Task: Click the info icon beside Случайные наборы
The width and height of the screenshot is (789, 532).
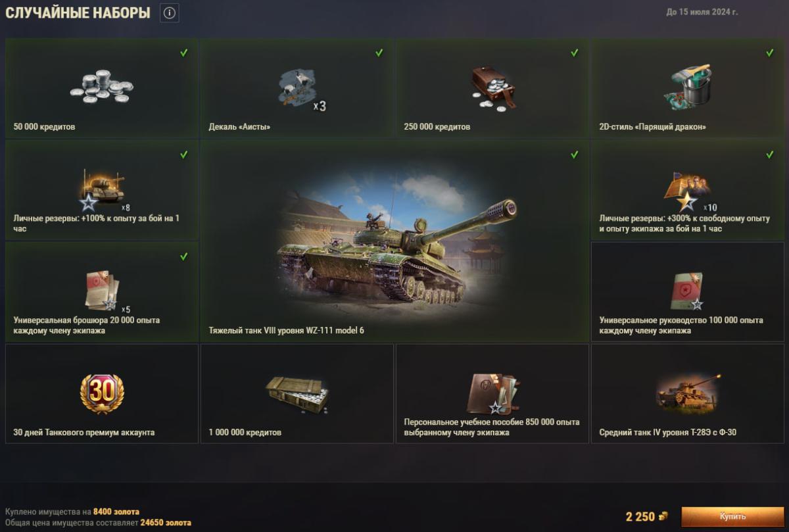Action: pos(170,12)
